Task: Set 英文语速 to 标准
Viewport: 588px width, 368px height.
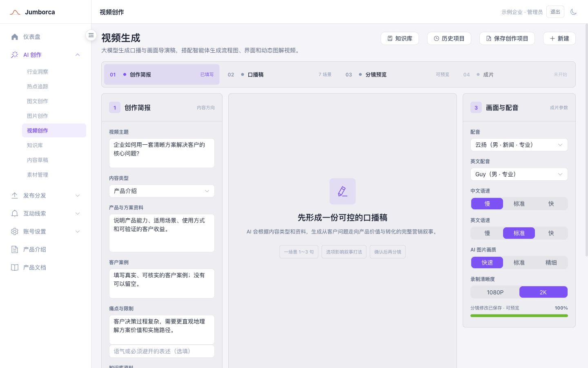Action: click(519, 233)
